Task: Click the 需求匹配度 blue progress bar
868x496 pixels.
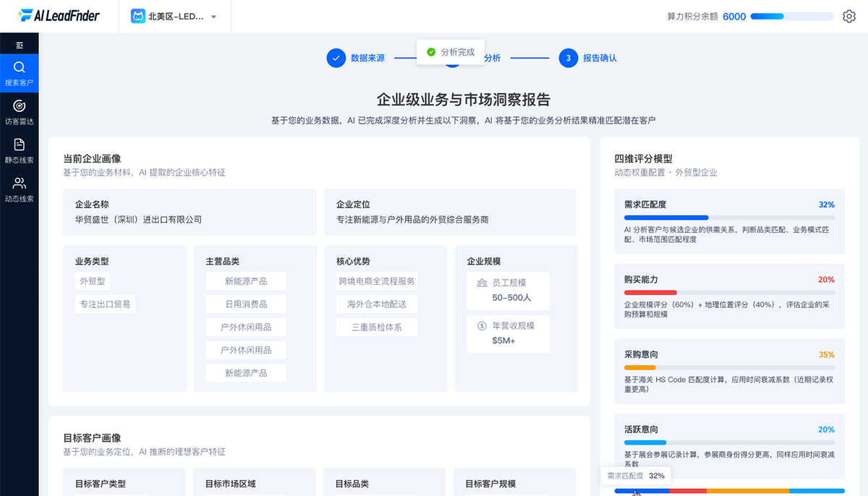Action: point(666,218)
